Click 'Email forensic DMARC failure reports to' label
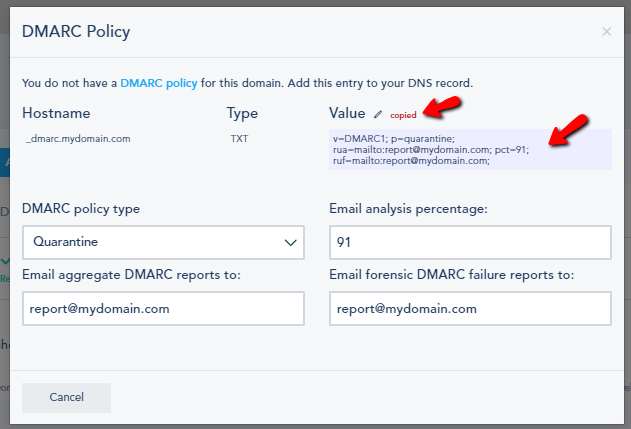Screen dimensions: 631x429 (x=457, y=275)
